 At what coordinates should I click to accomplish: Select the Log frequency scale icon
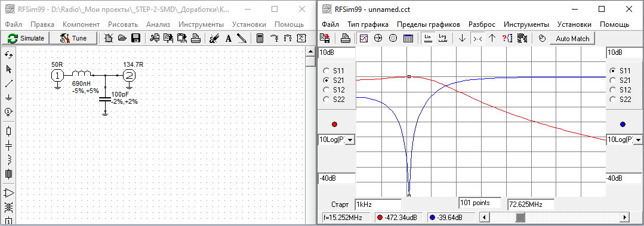point(443,38)
